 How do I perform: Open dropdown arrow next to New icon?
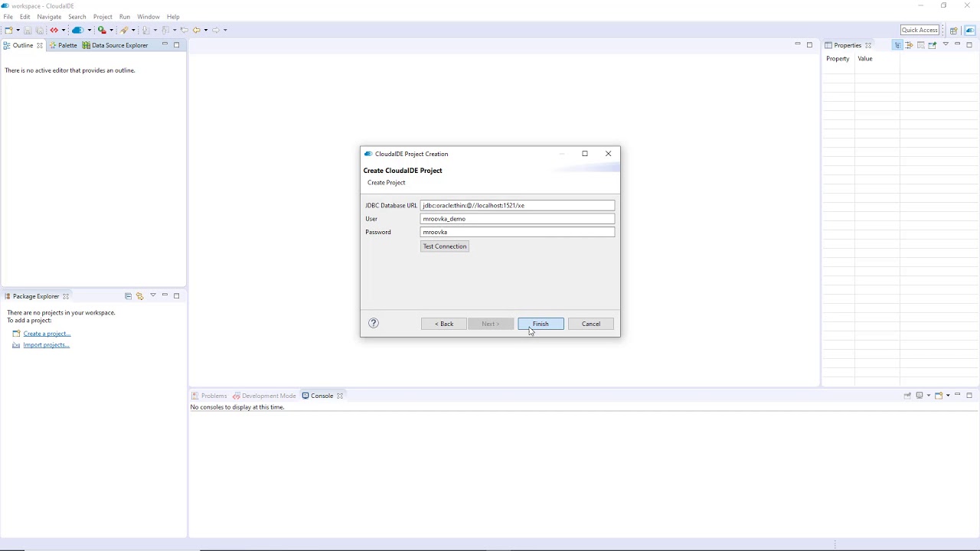coord(18,30)
